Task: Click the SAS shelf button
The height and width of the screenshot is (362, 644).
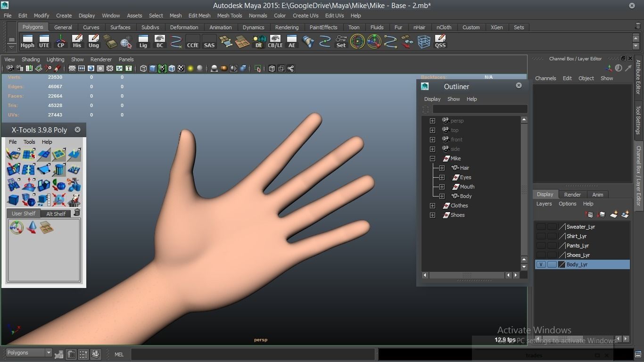Action: click(x=209, y=41)
